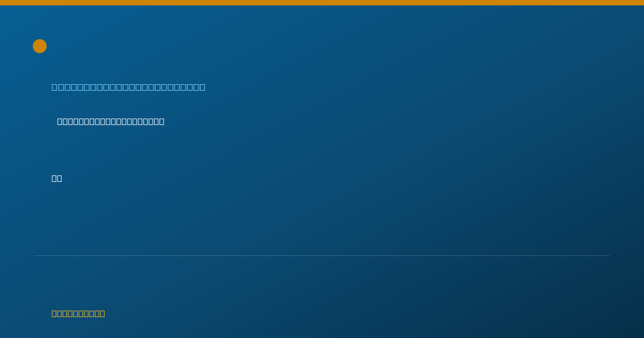
Task: Click first character of white subtitle
Action: point(60,122)
